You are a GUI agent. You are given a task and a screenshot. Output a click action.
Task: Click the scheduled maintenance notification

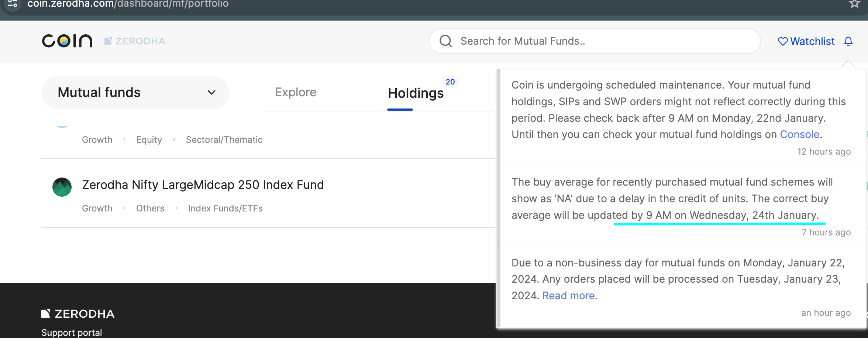pos(681,118)
